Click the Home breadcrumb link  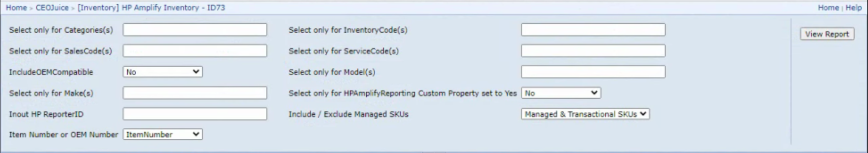coord(16,8)
